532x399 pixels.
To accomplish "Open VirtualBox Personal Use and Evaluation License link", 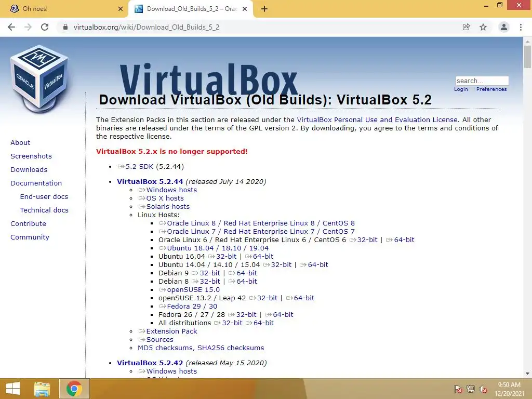I will [x=377, y=120].
